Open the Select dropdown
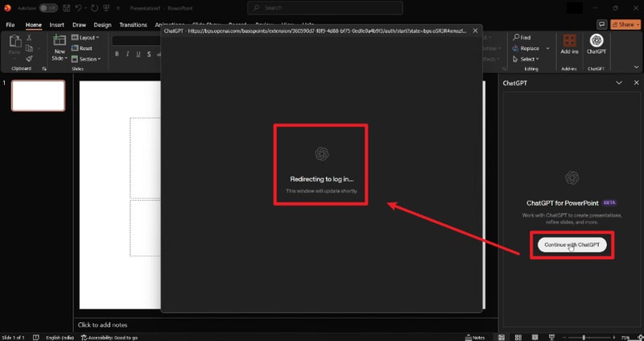 pyautogui.click(x=526, y=59)
